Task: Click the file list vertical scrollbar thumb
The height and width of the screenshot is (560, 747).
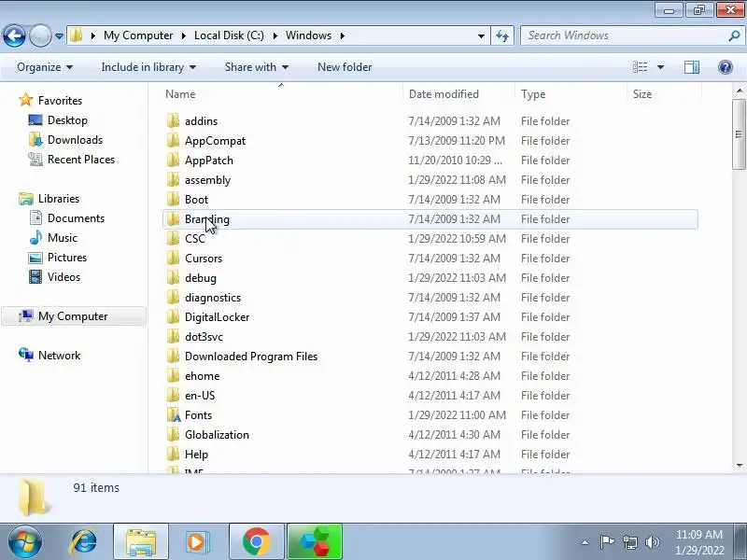Action: coord(739,134)
